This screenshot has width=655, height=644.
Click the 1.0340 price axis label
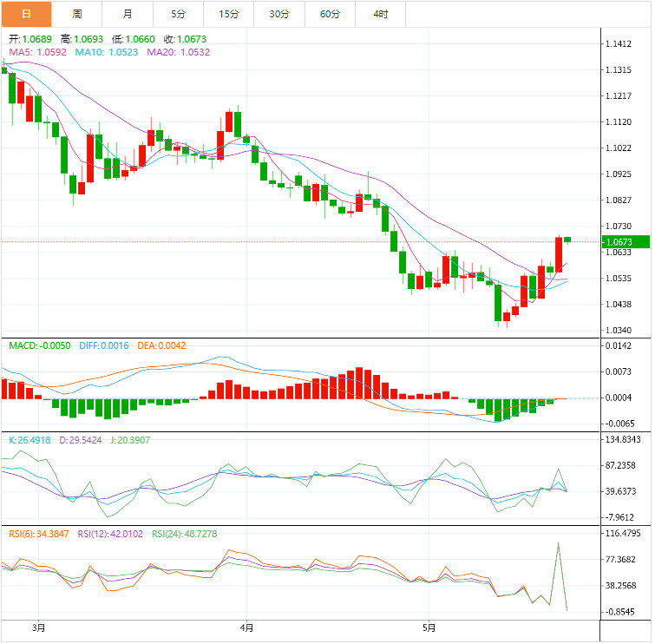coord(619,330)
